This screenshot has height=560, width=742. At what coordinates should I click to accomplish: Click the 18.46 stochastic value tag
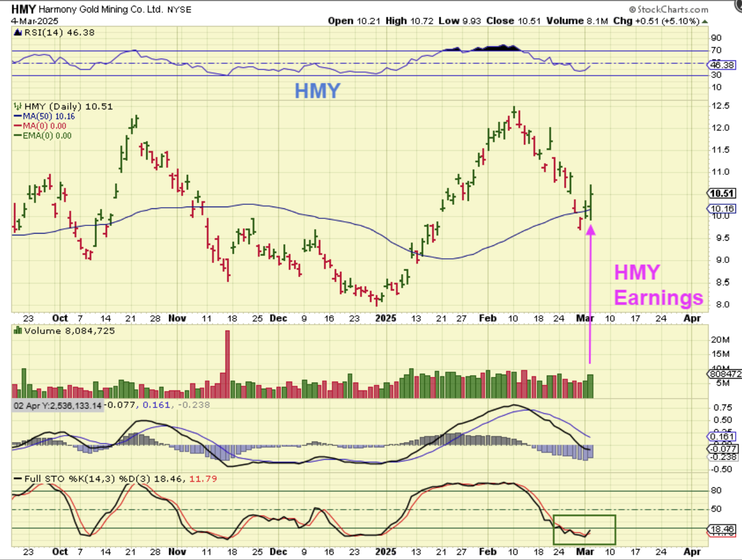click(722, 529)
